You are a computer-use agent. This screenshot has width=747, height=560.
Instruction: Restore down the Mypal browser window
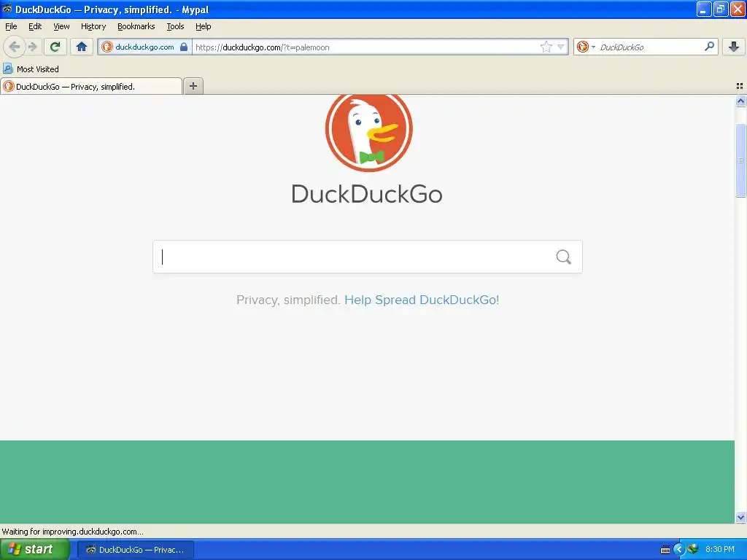click(x=721, y=9)
